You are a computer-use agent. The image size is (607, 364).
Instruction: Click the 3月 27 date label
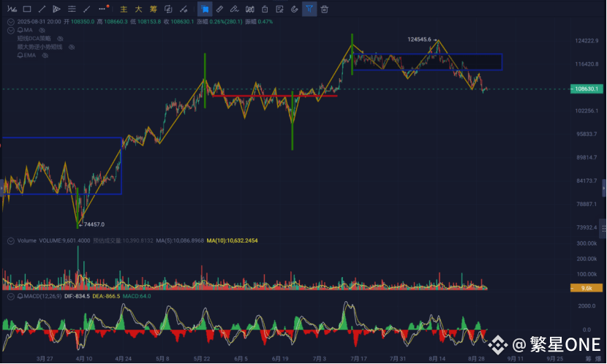click(45, 359)
